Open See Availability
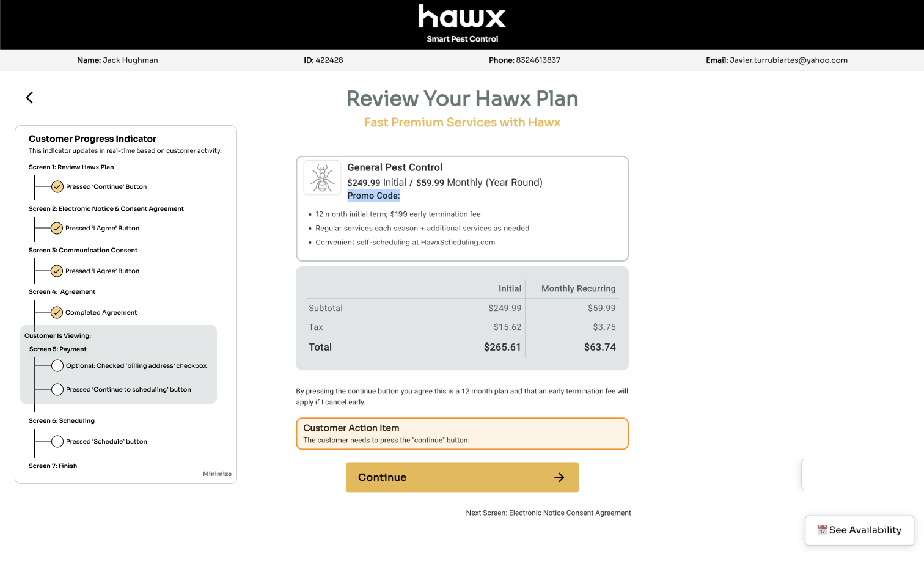 [860, 530]
